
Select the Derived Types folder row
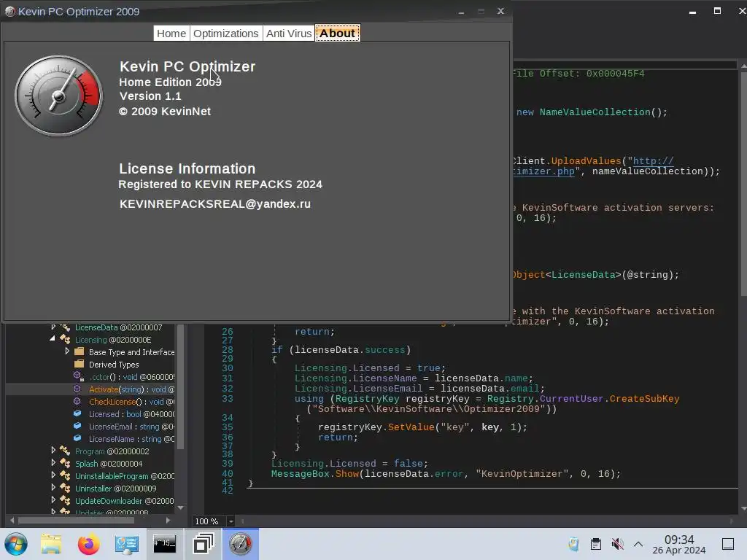[114, 365]
